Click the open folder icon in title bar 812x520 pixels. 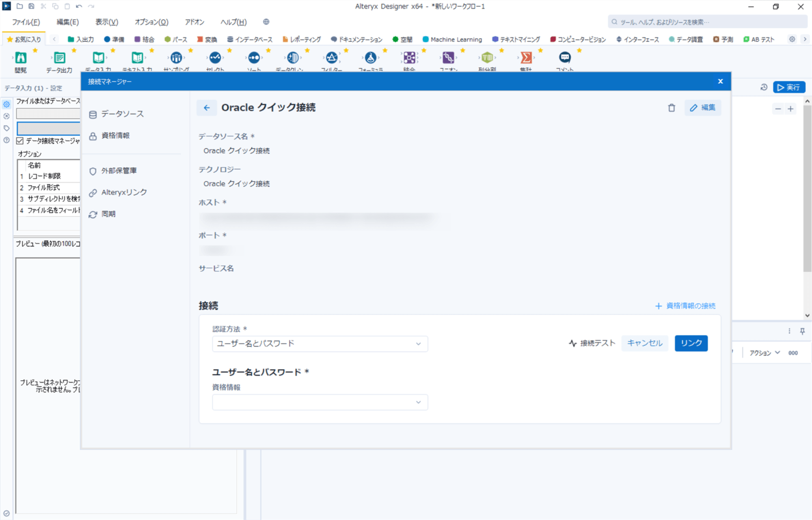(19, 6)
